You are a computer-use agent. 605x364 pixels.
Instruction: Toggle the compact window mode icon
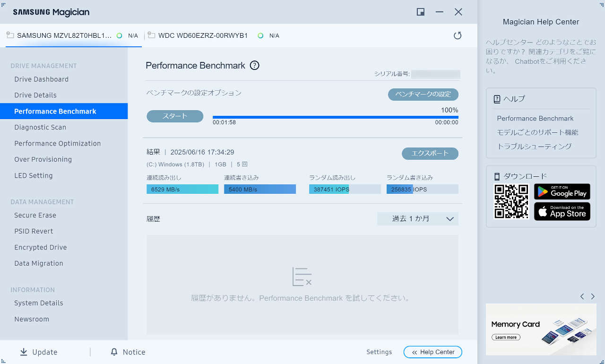[x=420, y=12]
